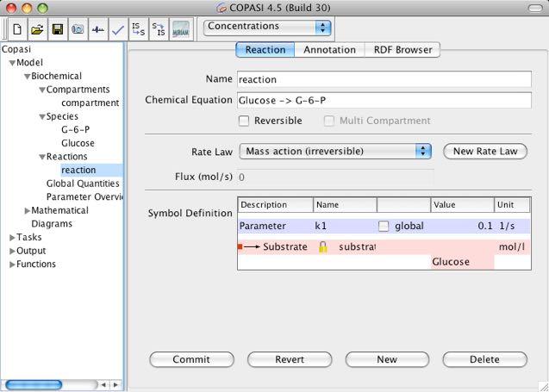549x392 pixels.
Task: Click the Unit column header
Action: (512, 205)
